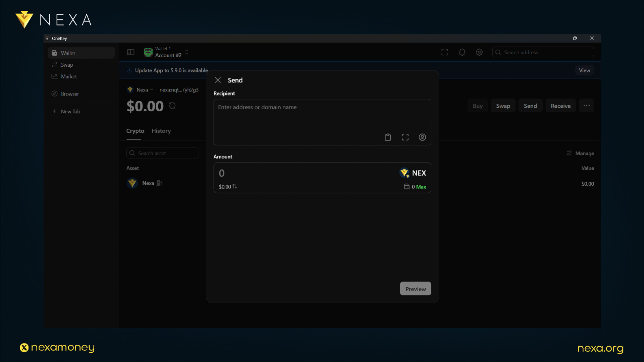Open the more options ellipsis button
The image size is (644, 362).
586,106
